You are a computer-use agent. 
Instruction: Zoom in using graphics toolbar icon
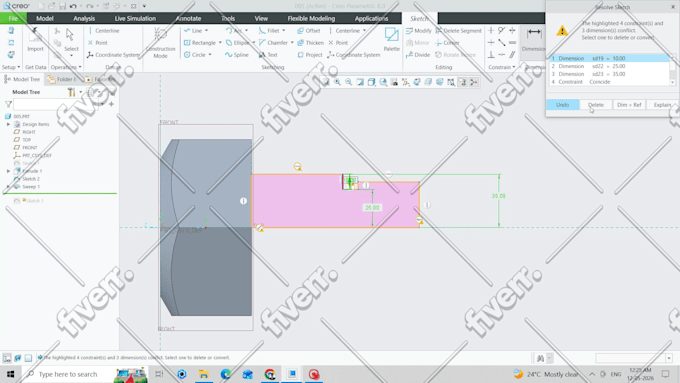[337, 82]
